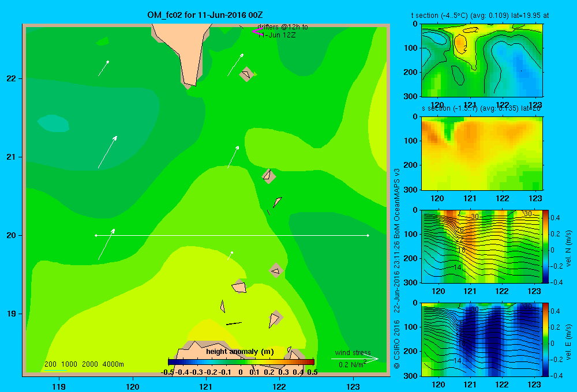577x392 pixels.
Task: Click the "0.2 N/m2" wind stress value
Action: click(353, 364)
